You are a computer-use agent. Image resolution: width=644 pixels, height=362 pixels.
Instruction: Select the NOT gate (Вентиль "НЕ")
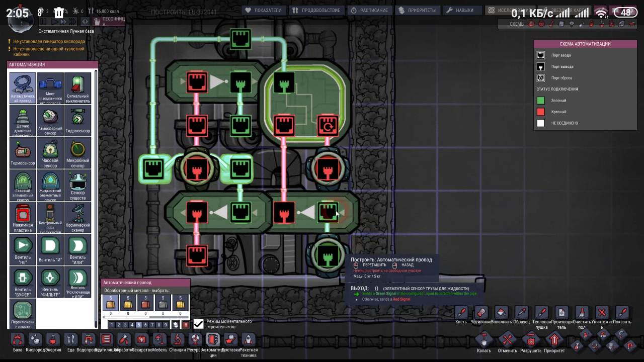click(x=23, y=249)
